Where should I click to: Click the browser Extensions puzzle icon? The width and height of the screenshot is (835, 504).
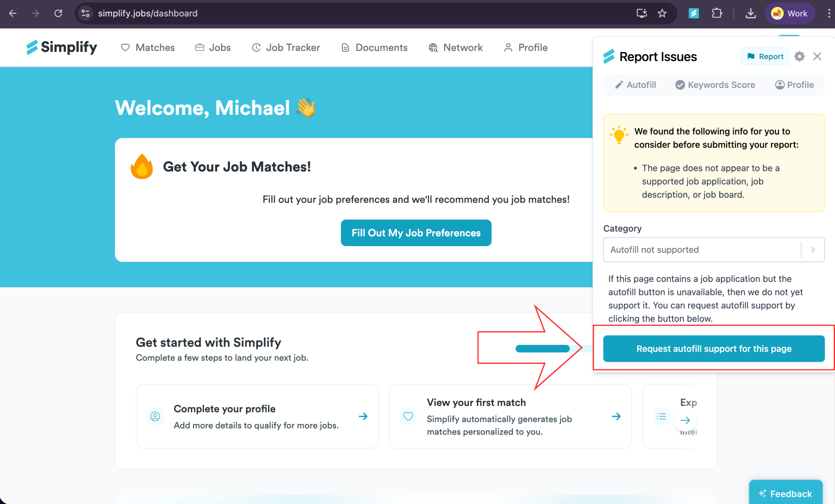coord(717,14)
